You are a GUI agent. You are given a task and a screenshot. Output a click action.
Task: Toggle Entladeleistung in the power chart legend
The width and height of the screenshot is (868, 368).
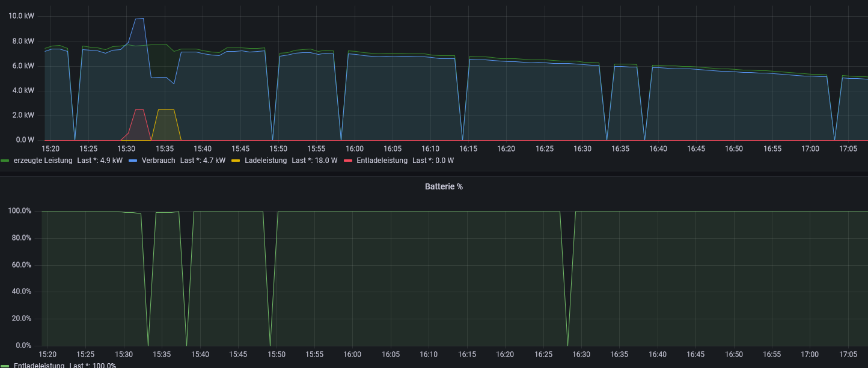pos(382,161)
